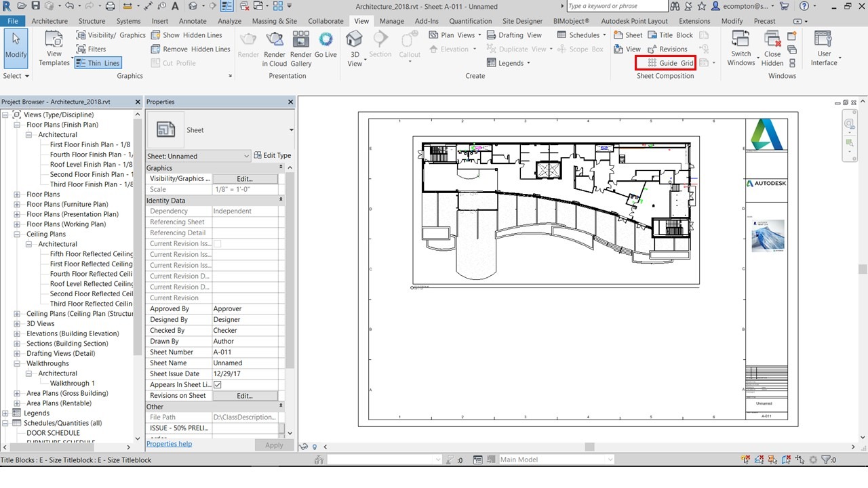Toggle Appears In Sheet List checkbox

[x=218, y=385]
